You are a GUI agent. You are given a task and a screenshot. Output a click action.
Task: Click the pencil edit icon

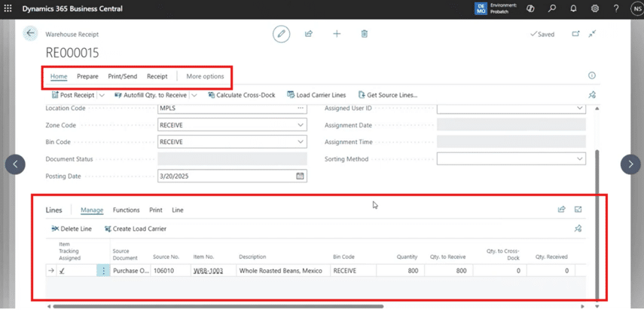(x=282, y=34)
